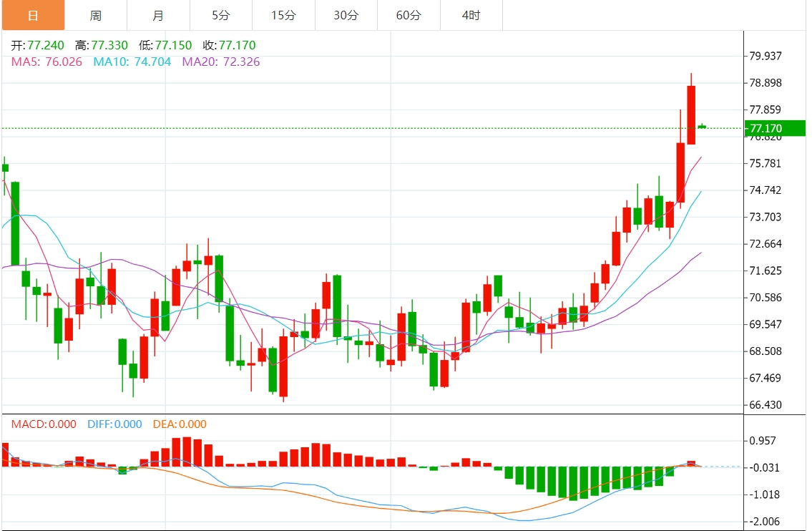Click the tallest red candlestick near 78.898
The width and height of the screenshot is (812, 531).
(691, 115)
